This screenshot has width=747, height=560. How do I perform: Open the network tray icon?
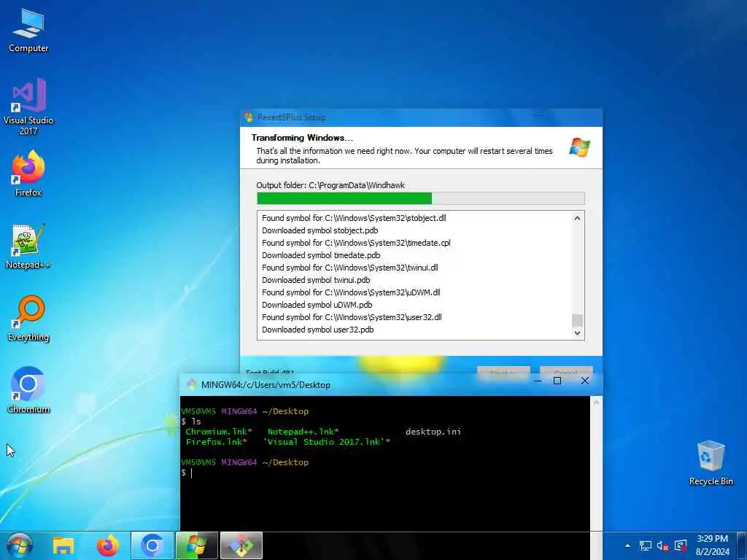pos(646,545)
